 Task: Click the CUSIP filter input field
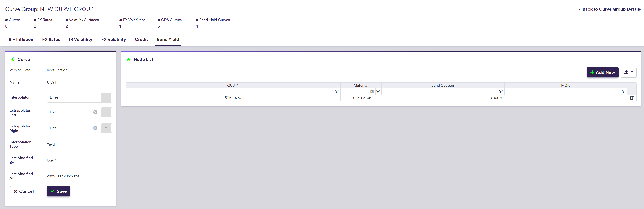click(230, 91)
